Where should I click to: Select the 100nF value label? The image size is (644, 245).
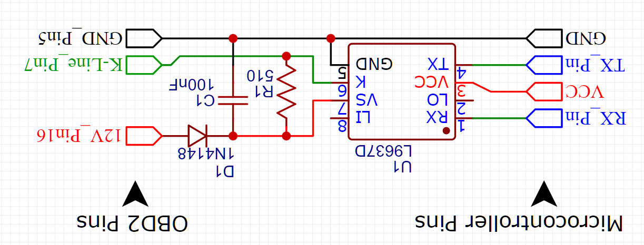pyautogui.click(x=191, y=84)
